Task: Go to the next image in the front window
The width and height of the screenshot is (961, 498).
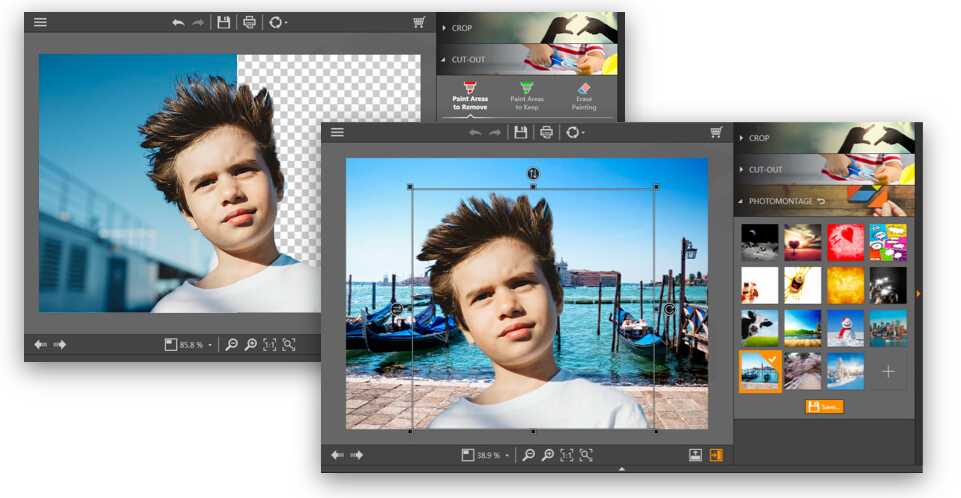Action: (x=357, y=455)
